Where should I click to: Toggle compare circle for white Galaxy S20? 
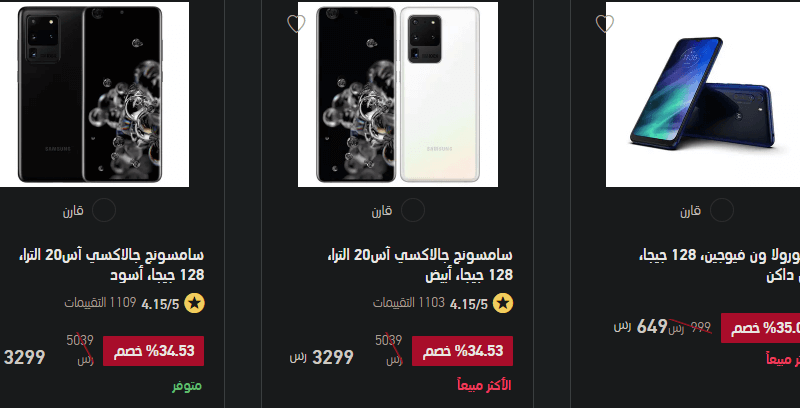[x=413, y=210]
